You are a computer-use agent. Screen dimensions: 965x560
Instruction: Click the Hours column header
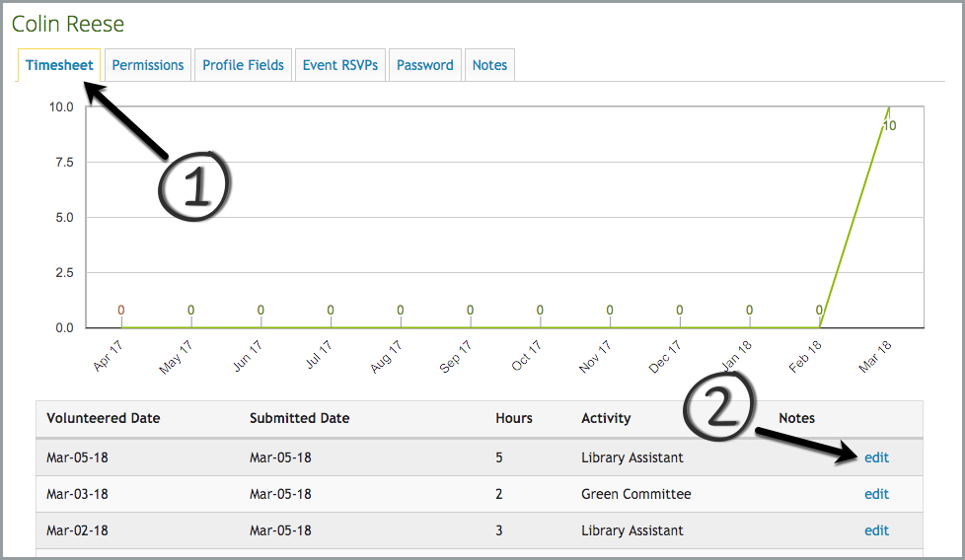click(513, 418)
